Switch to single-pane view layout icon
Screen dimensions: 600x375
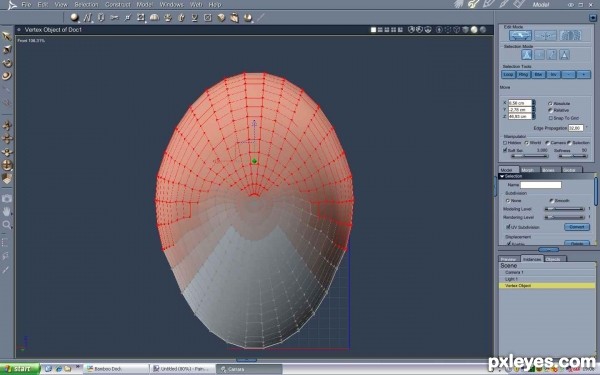point(373,29)
